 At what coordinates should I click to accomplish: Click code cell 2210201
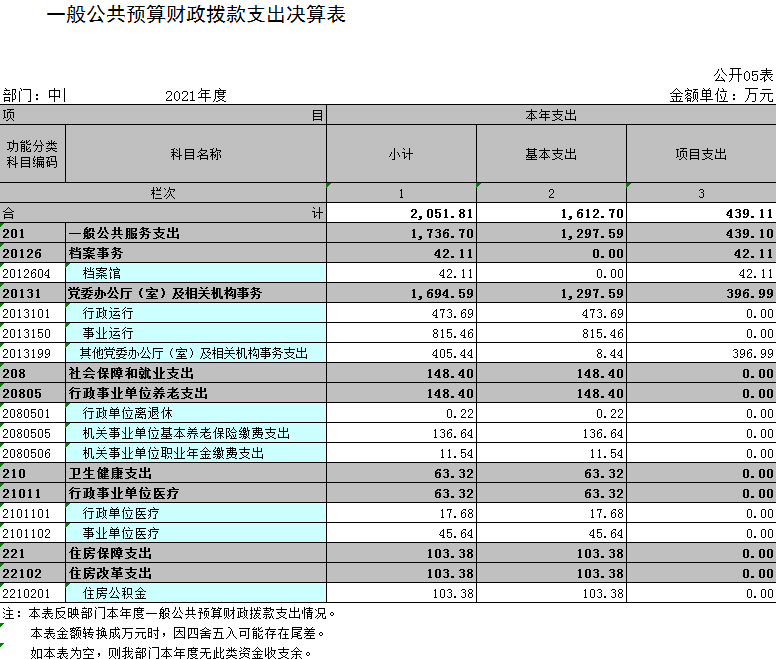pyautogui.click(x=32, y=593)
